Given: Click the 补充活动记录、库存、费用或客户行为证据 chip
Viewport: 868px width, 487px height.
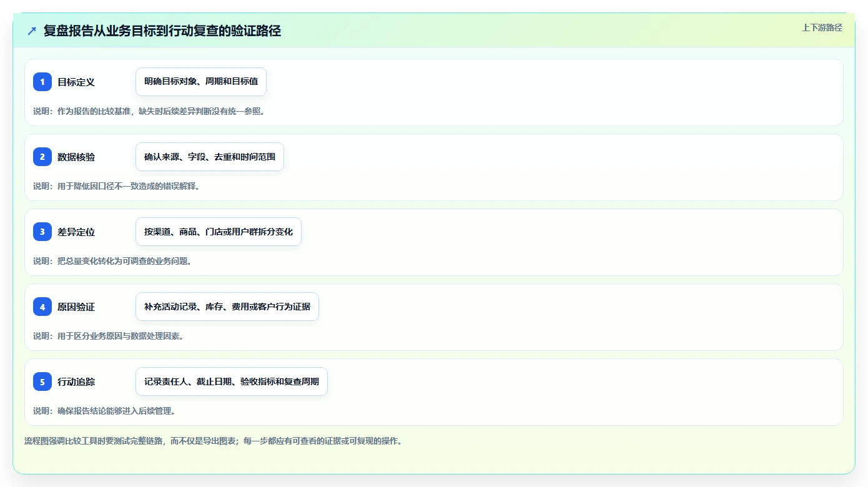Looking at the screenshot, I should tap(227, 307).
